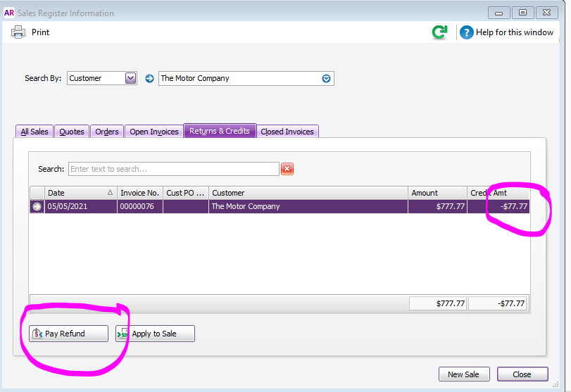
Task: Click the zoom arrow on invoice row
Action: [x=37, y=206]
